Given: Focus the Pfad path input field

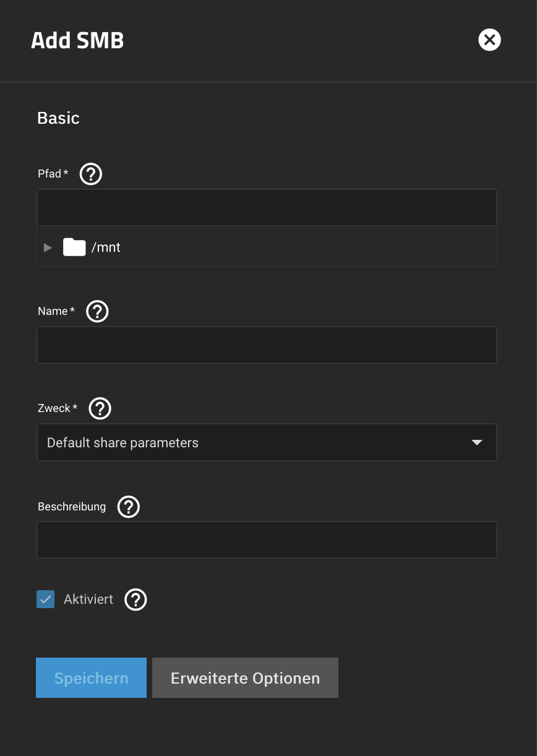Looking at the screenshot, I should click(x=267, y=208).
